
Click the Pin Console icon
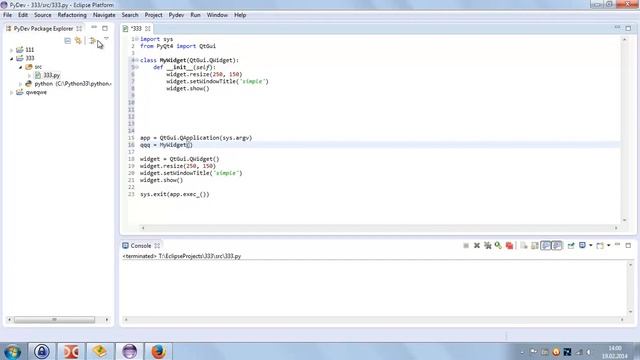(x=571, y=246)
